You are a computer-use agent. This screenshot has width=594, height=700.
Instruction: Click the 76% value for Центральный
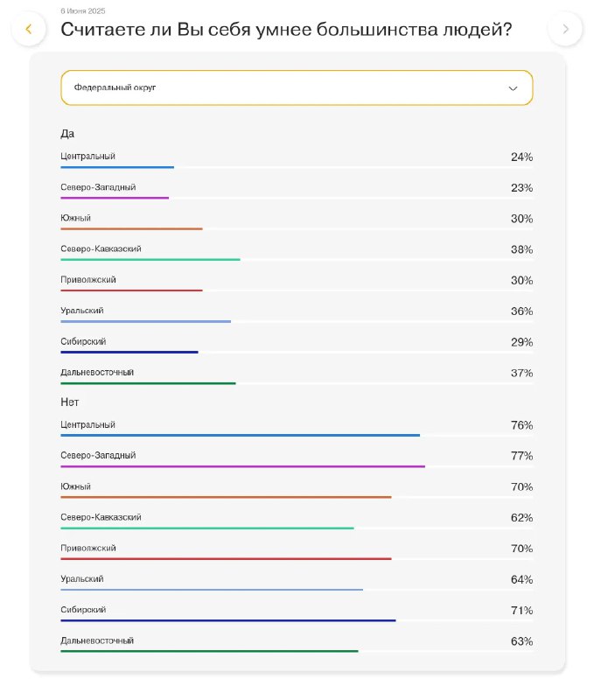(x=521, y=425)
